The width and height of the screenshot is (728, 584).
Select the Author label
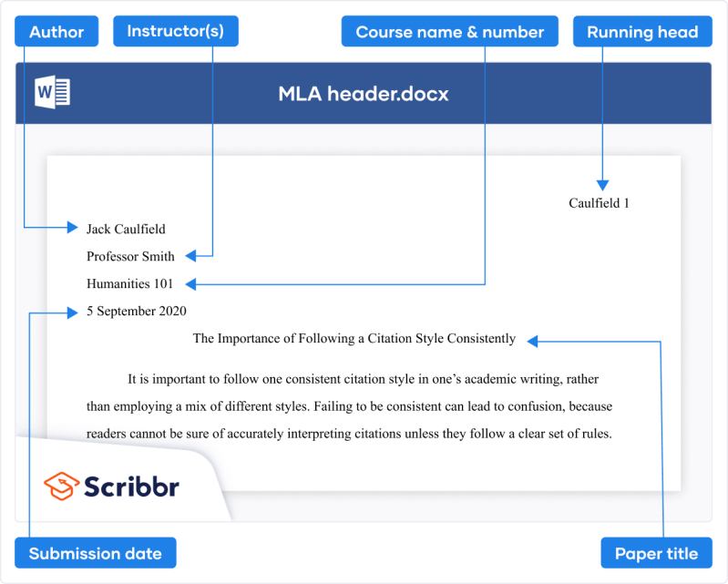coord(56,31)
